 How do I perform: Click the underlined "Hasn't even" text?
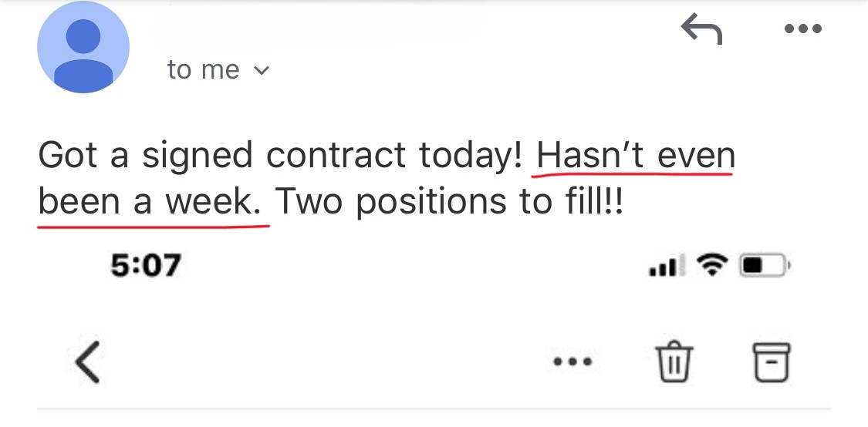point(636,156)
